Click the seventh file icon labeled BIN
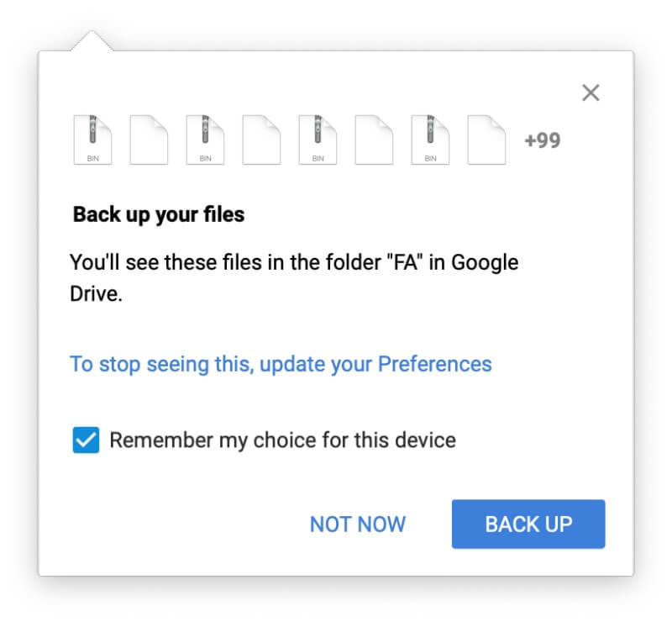This screenshot has height=622, width=672. click(430, 140)
